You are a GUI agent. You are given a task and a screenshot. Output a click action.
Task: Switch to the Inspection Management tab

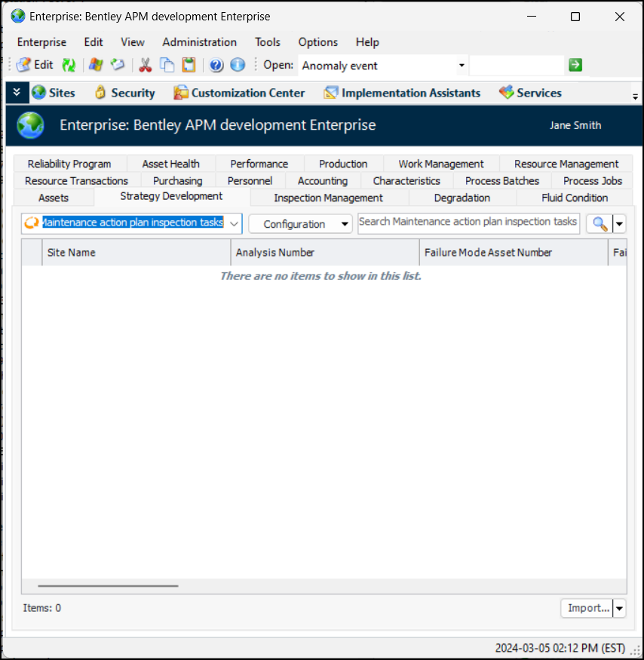(328, 198)
